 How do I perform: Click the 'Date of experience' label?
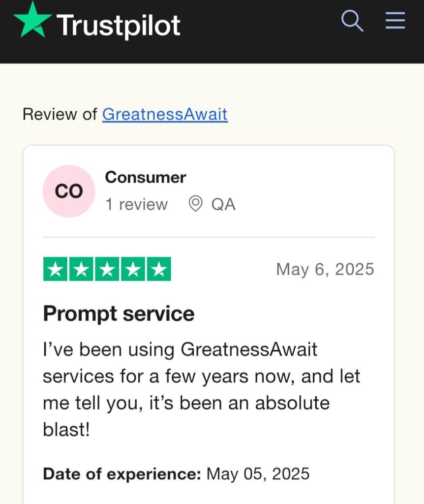[122, 474]
